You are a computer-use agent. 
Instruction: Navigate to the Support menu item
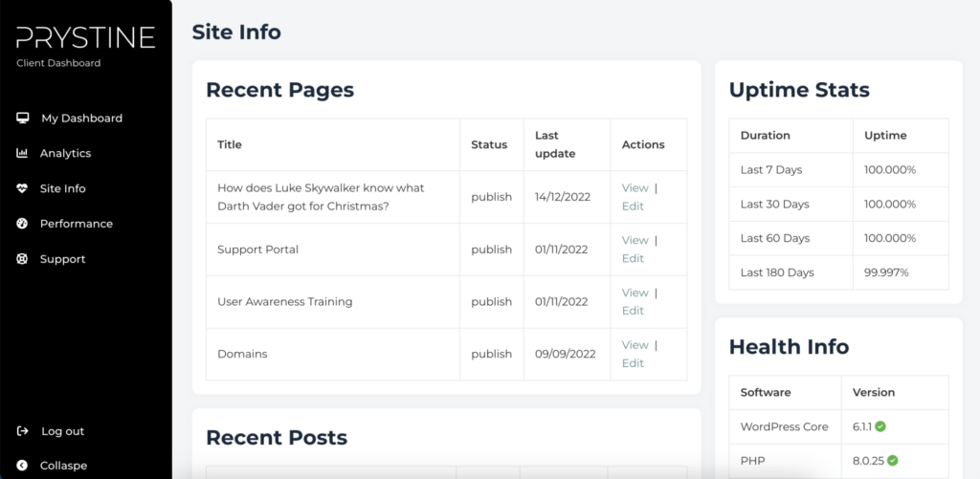(62, 258)
